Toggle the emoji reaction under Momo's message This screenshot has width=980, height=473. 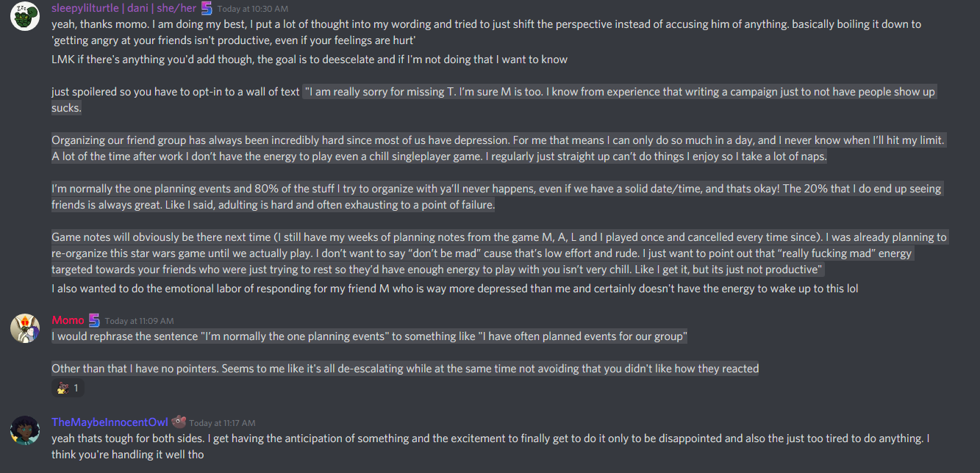click(x=68, y=387)
